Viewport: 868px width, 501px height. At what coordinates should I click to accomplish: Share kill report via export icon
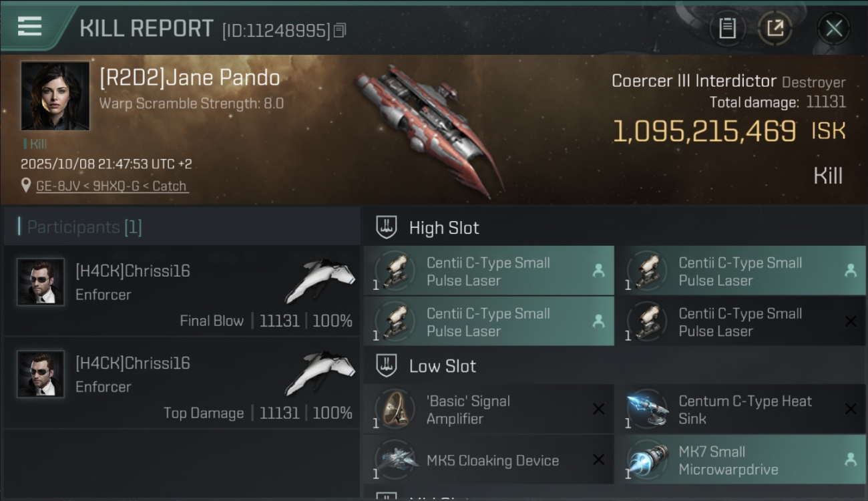click(775, 28)
